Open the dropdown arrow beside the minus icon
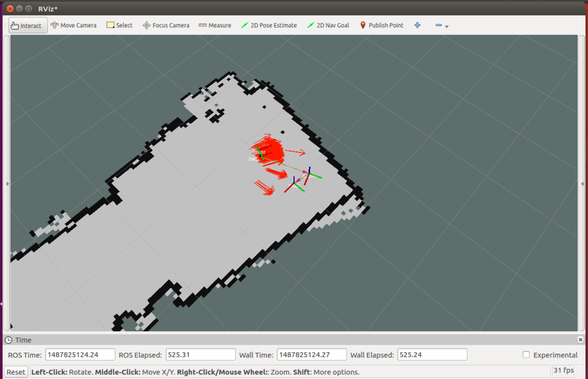The width and height of the screenshot is (588, 379). tap(447, 26)
